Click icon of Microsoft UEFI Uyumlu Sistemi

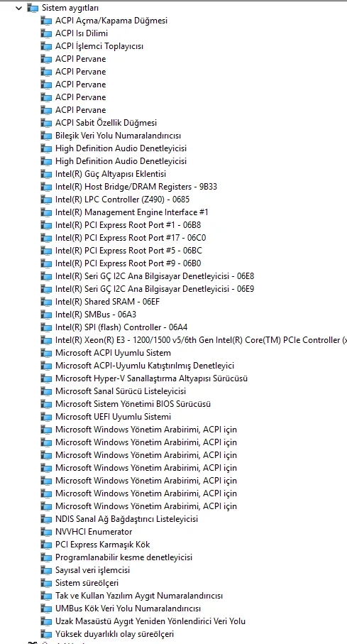point(46,417)
